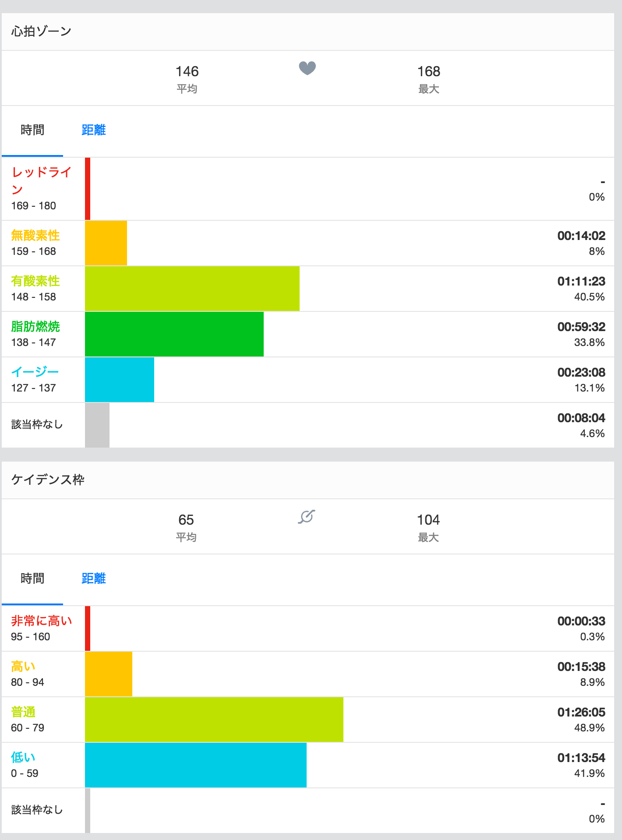Click the heart icon in 心拍ゾーン summary
The width and height of the screenshot is (622, 840).
(x=307, y=68)
